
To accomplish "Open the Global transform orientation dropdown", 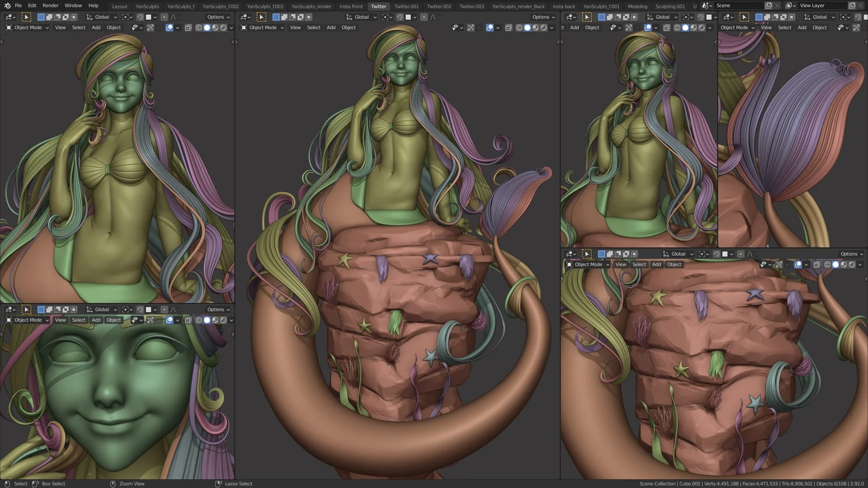I will point(101,17).
